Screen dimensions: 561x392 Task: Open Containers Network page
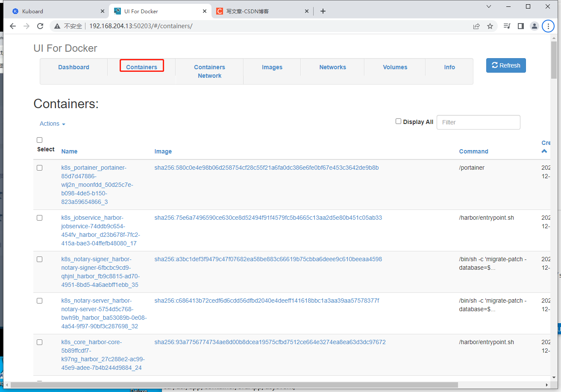pyautogui.click(x=209, y=71)
